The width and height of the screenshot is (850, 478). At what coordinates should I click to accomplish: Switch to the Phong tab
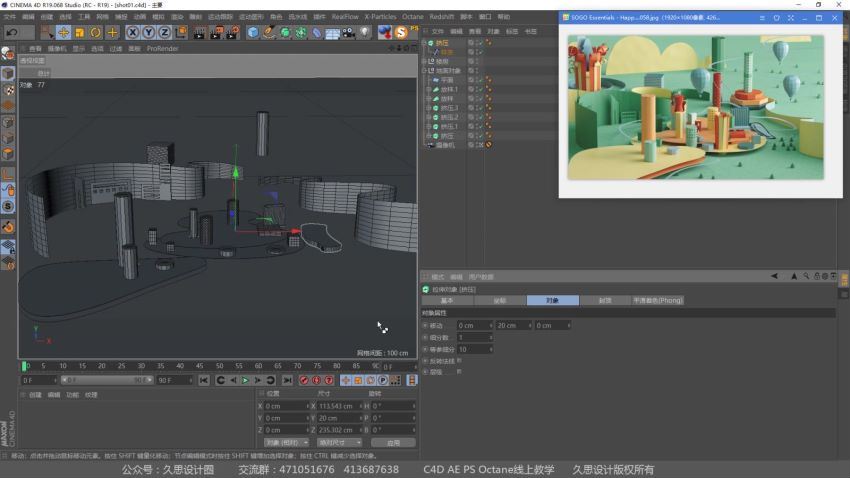(658, 300)
